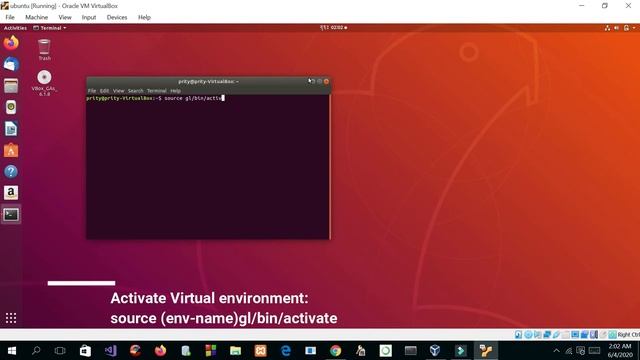640x360 pixels.
Task: Open the VirtualBox Devices menu
Action: tap(117, 17)
